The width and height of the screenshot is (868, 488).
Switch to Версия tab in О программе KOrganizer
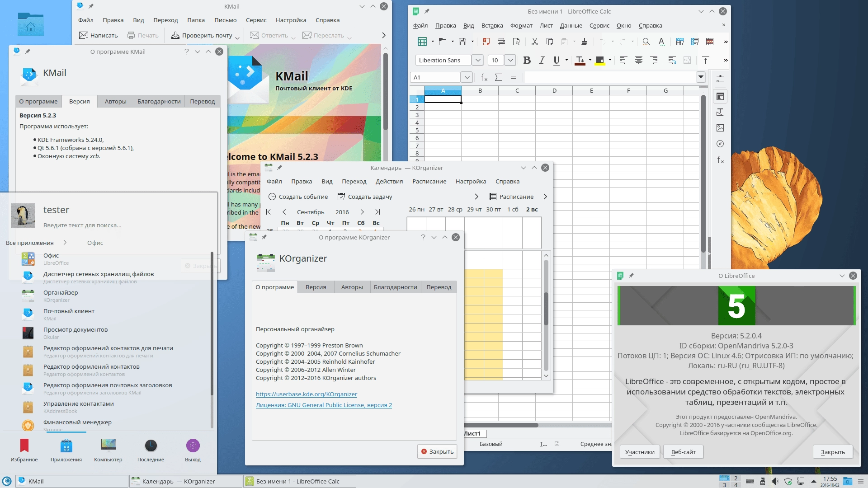click(316, 287)
